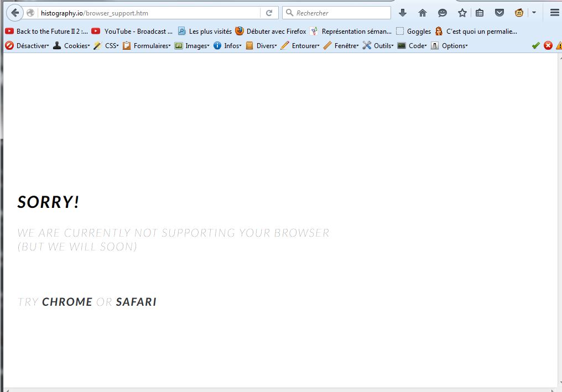The width and height of the screenshot is (562, 392).
Task: Open Back to the Future II bookmark
Action: coord(46,32)
